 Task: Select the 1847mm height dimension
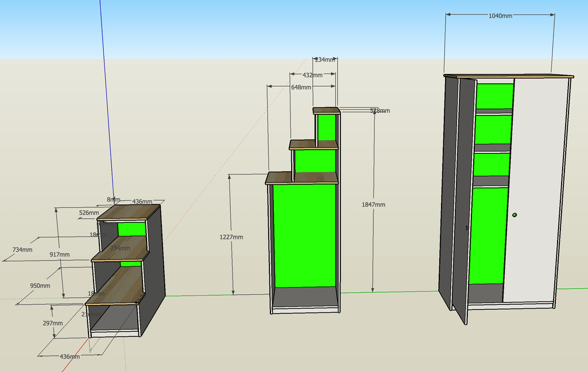coord(373,204)
